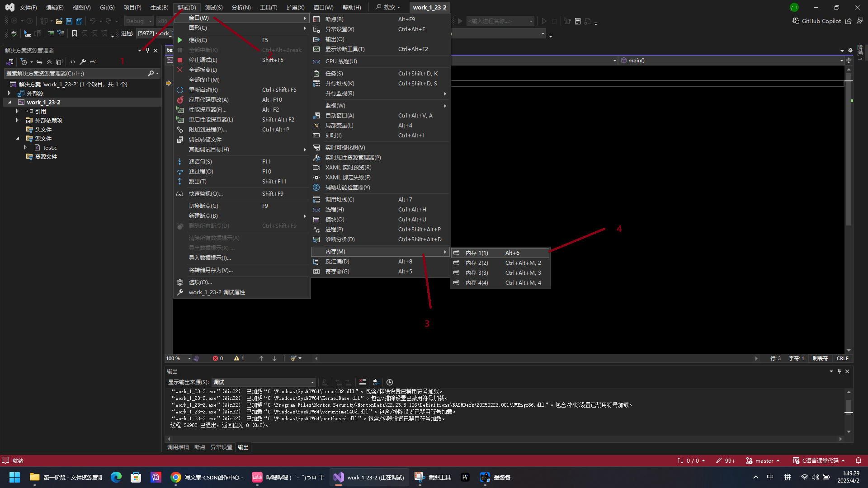Click Step Into (逐语句) icon entry
This screenshot has height=488, width=868.
coord(180,162)
